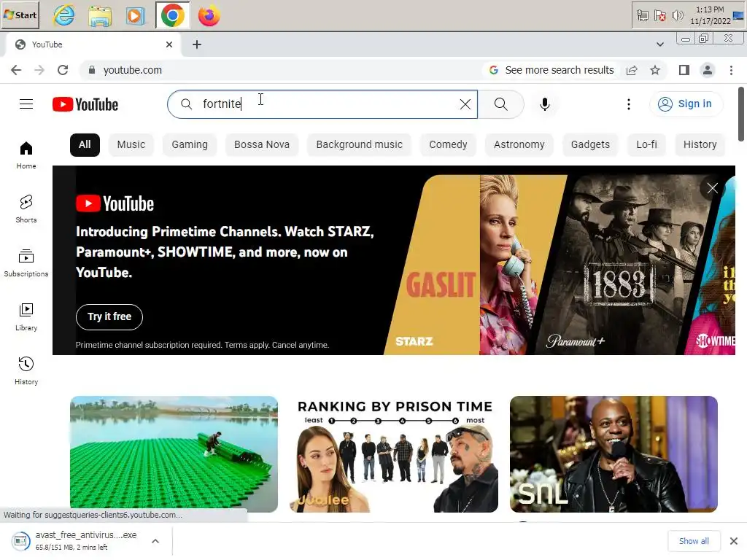Viewport: 747px width, 560px height.
Task: Start voice search with microphone
Action: pos(544,104)
